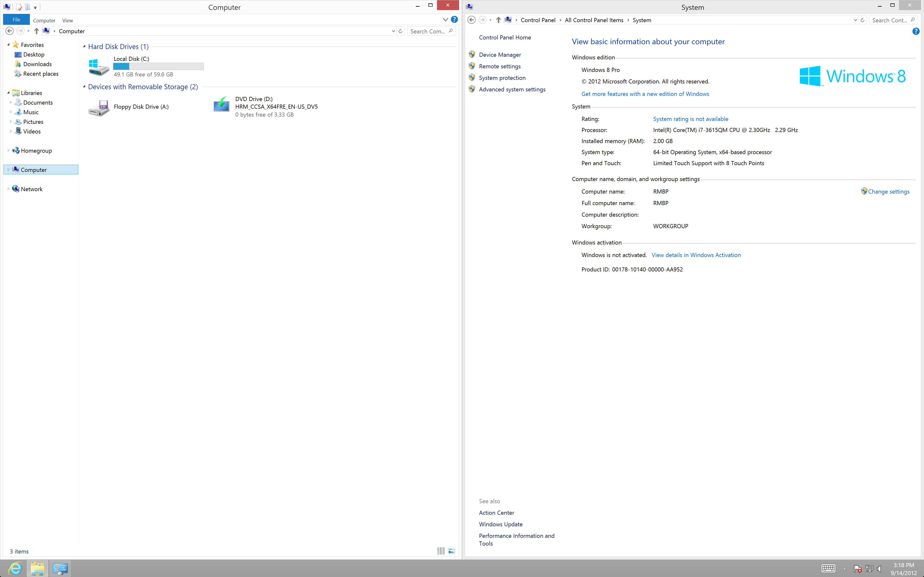Screen dimensions: 924x577
Task: Launch Internet Explorer from the taskbar
Action: coord(15,568)
